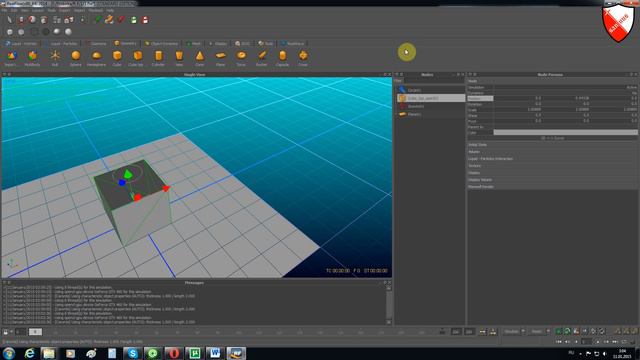
Task: Add a Rocket geometry object
Action: [262, 58]
